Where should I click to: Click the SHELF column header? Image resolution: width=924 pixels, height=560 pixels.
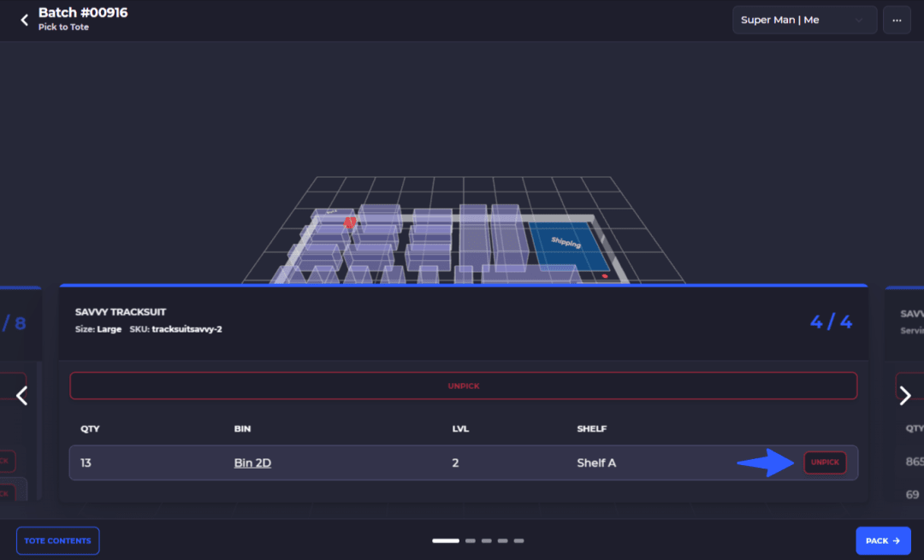[x=592, y=428]
